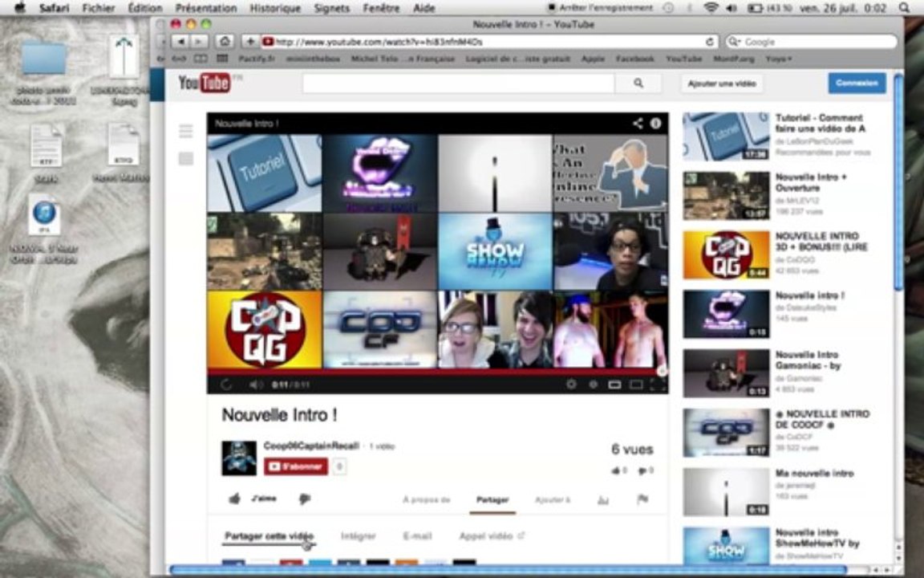Screen dimensions: 924x578
Task: Open the Coop06CaptainRecall channel link
Action: coord(311,446)
